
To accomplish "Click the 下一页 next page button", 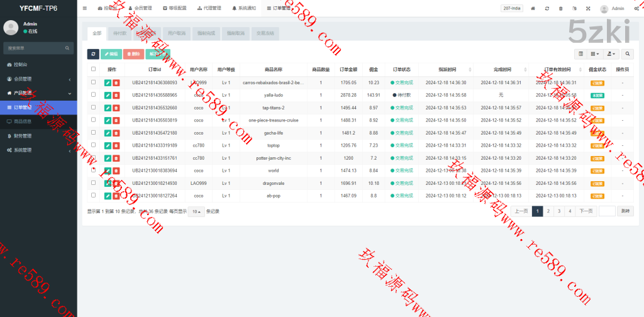I will point(586,211).
